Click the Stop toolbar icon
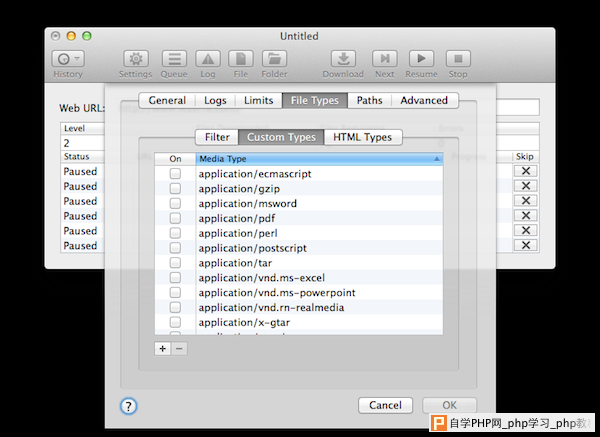Screen dimensions: 600x437 458,59
